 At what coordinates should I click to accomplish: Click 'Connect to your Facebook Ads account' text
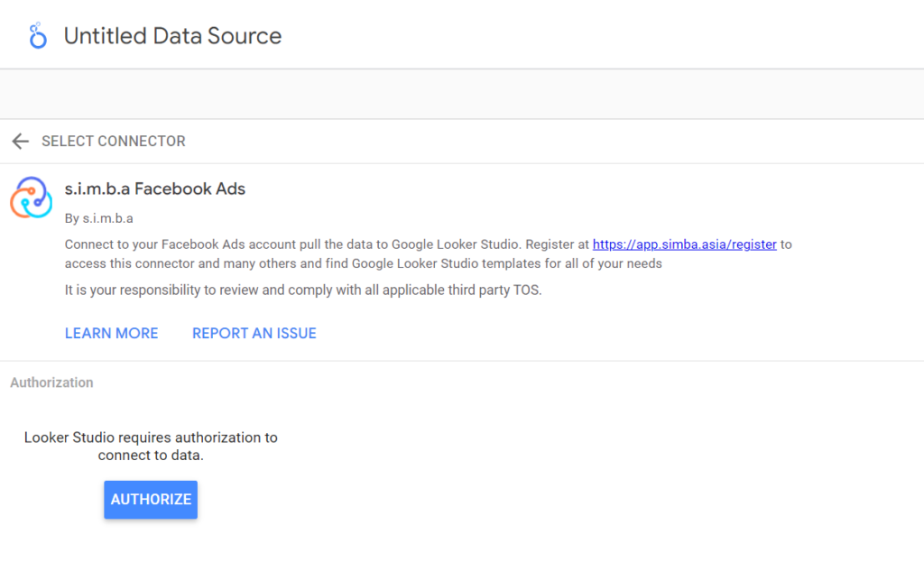pyautogui.click(x=162, y=244)
